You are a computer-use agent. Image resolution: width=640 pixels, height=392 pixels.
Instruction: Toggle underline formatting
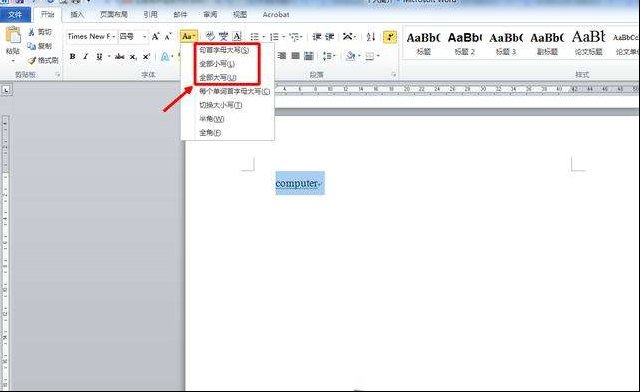coord(99,56)
